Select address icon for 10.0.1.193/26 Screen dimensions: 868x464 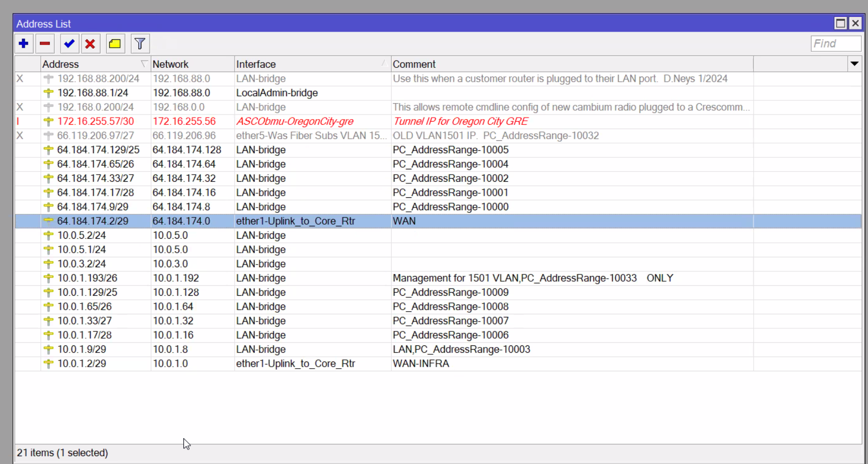49,278
